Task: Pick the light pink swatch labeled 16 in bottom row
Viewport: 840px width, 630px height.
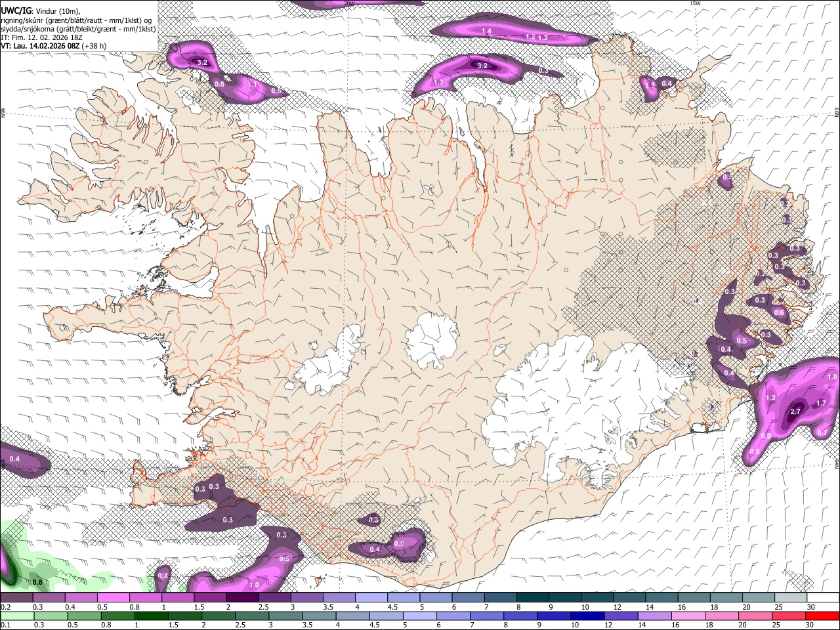Action: click(688, 616)
